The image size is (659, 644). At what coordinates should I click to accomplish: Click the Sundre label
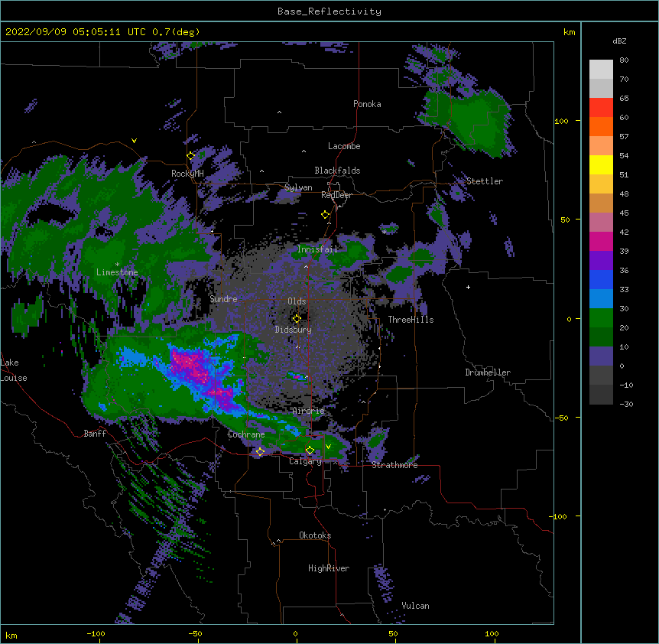[223, 299]
